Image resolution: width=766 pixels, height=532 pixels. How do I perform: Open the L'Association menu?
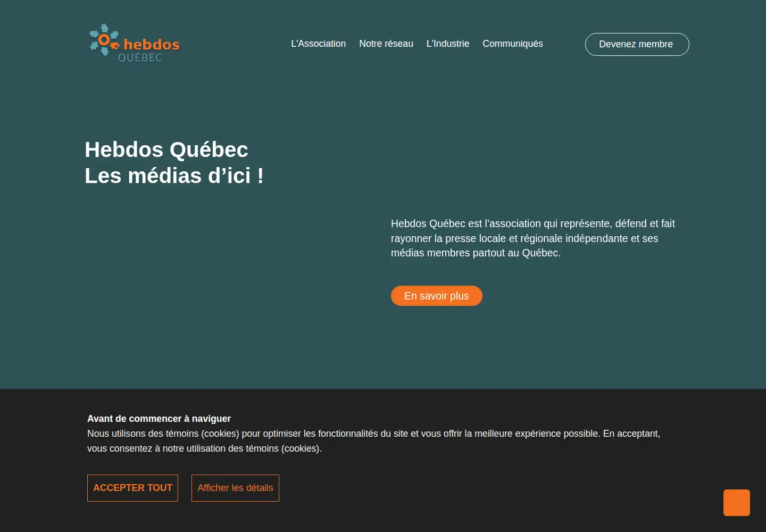click(318, 44)
